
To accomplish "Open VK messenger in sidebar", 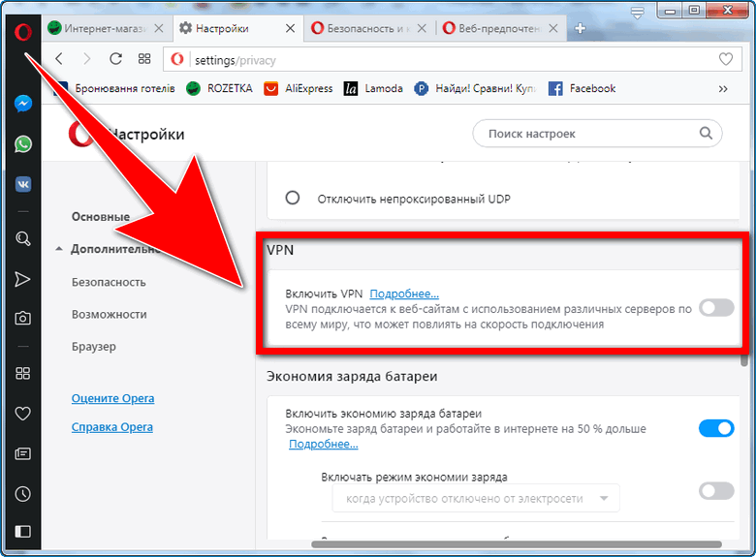I will [x=22, y=184].
